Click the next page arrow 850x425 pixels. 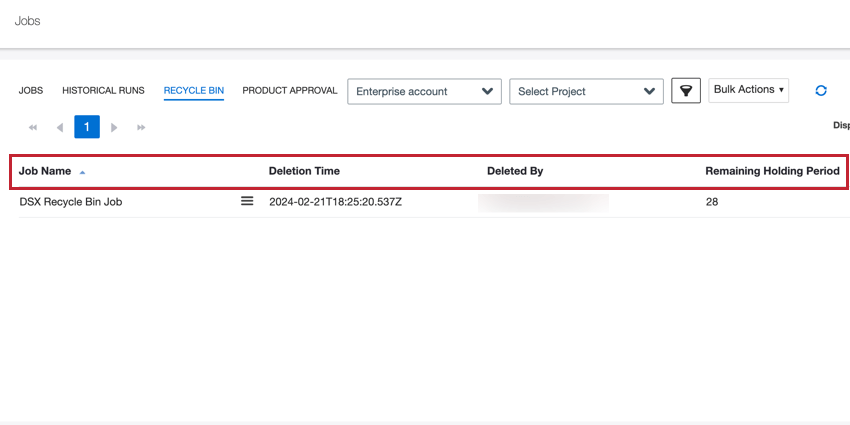(114, 128)
